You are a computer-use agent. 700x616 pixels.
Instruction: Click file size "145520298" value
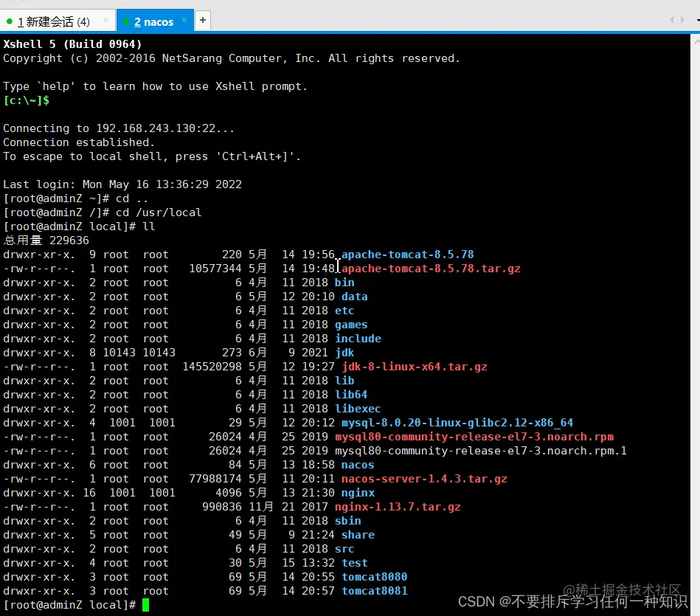tap(212, 367)
